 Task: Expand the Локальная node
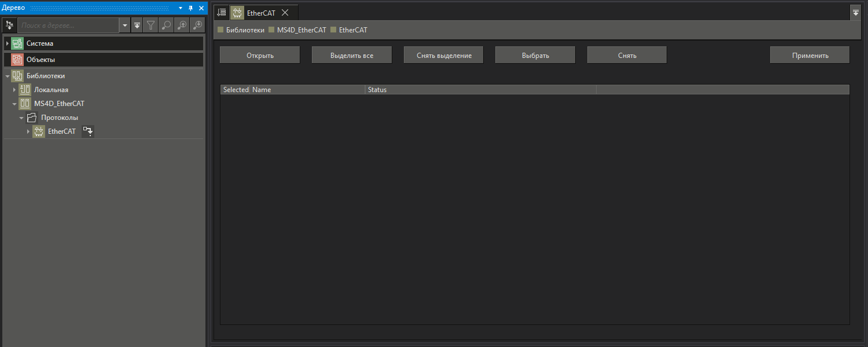click(x=14, y=90)
